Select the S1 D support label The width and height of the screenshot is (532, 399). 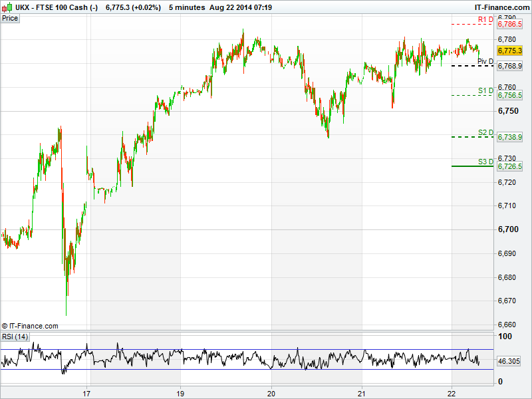(x=485, y=90)
